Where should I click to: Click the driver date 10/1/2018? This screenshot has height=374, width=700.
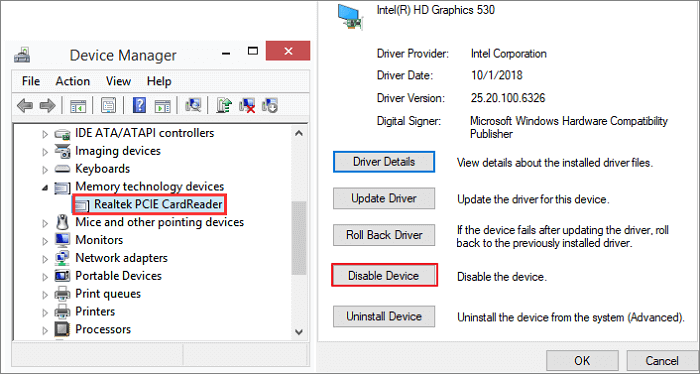point(496,75)
